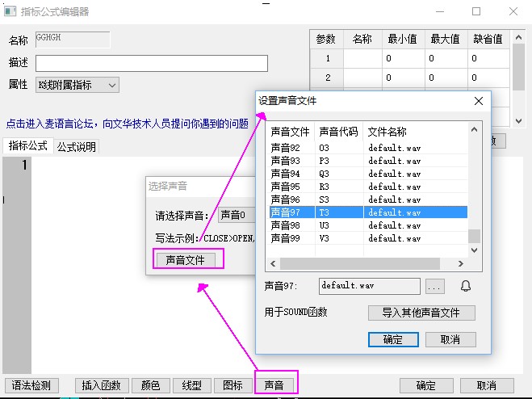This screenshot has width=532, height=399.
Task: Click the browse "..." button beside default.wav
Action: tap(434, 286)
